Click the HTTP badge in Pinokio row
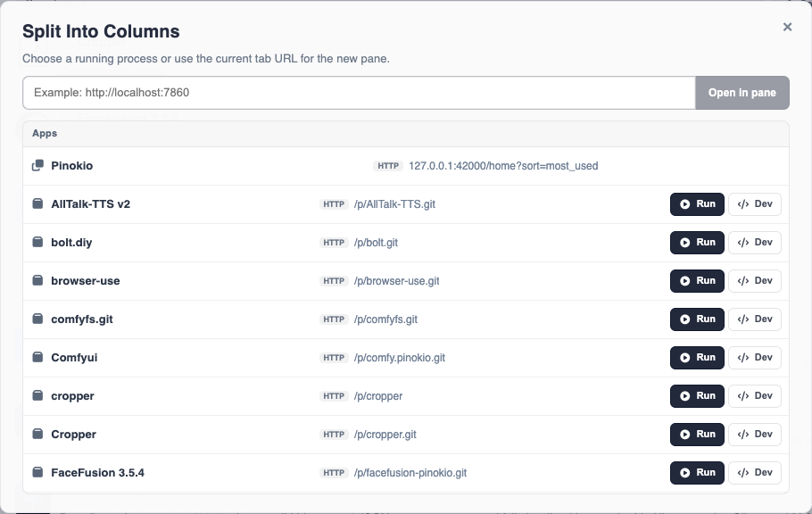 pyautogui.click(x=388, y=166)
